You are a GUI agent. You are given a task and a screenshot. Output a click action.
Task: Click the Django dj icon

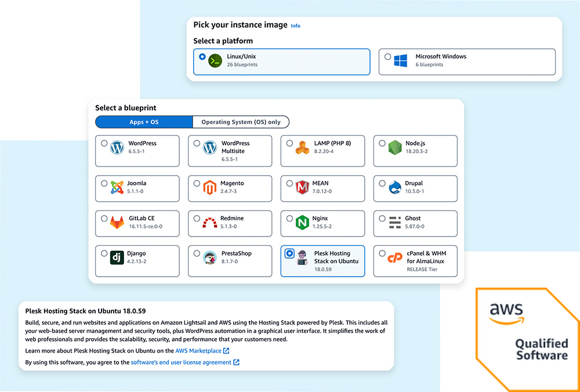117,258
